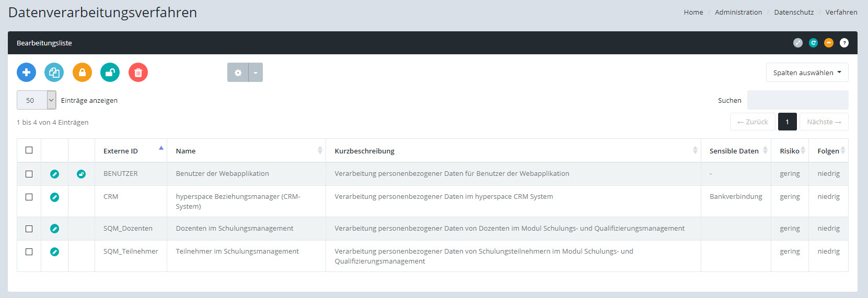Screen dimensions: 868x298
Task: Open the help question mark icon
Action: [x=844, y=43]
